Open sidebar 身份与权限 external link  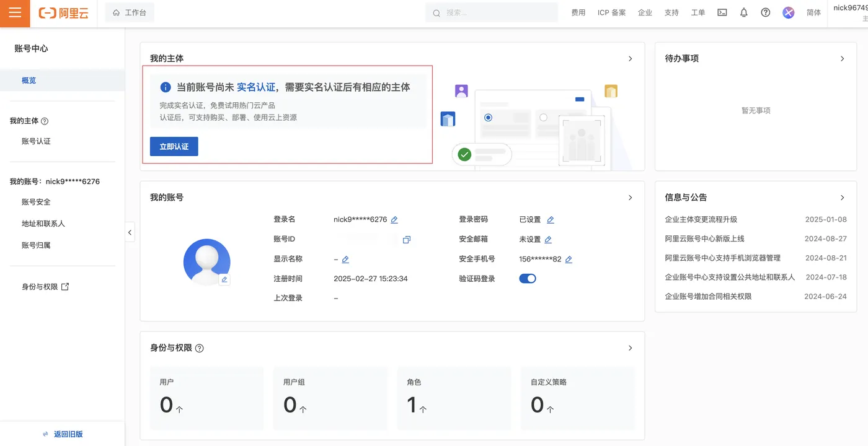tap(45, 287)
